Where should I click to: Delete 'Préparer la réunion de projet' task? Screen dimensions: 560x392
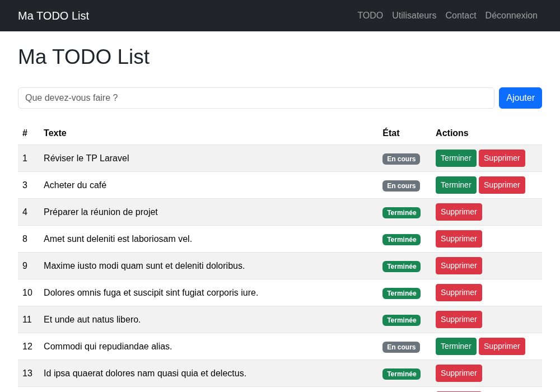click(x=459, y=212)
